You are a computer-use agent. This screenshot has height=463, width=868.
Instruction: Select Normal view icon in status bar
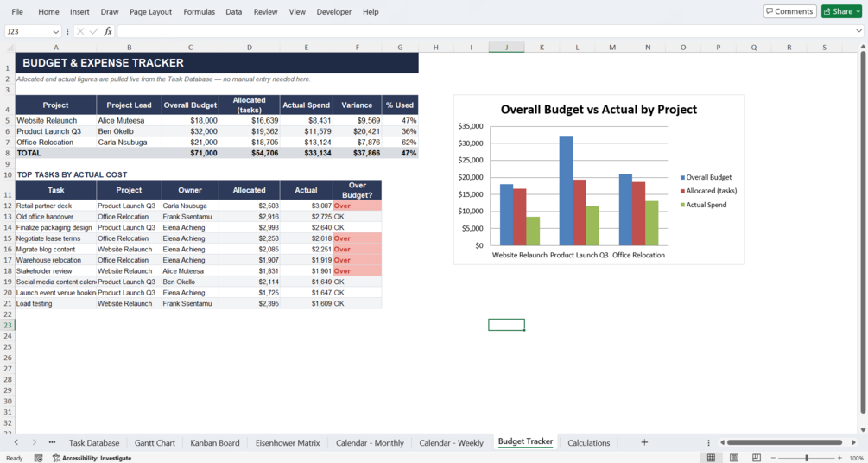(712, 458)
